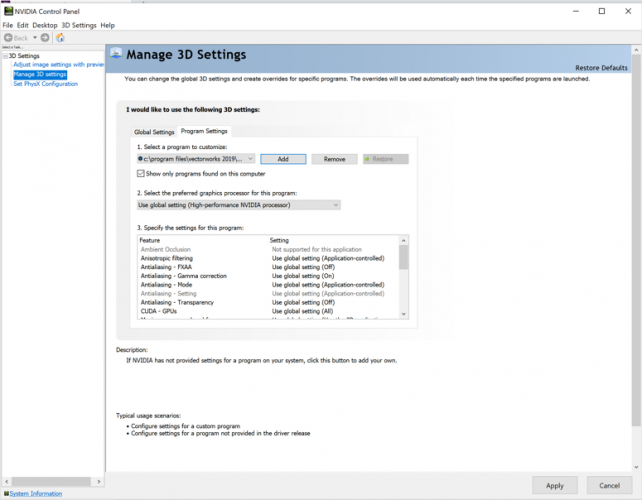
Task: Click the System Information icon at bottom left
Action: tap(5, 494)
